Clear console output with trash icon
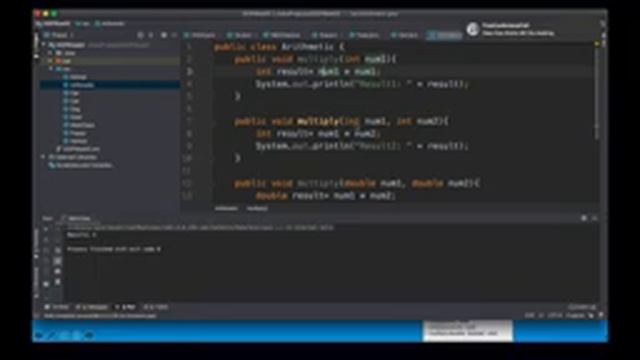This screenshot has width=640, height=360. point(58,282)
